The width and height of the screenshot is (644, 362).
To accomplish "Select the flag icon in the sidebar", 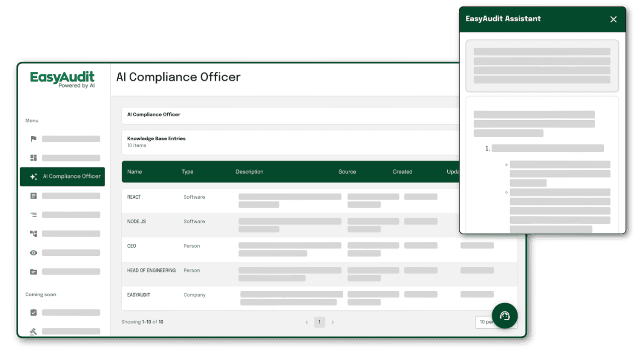I will point(33,139).
